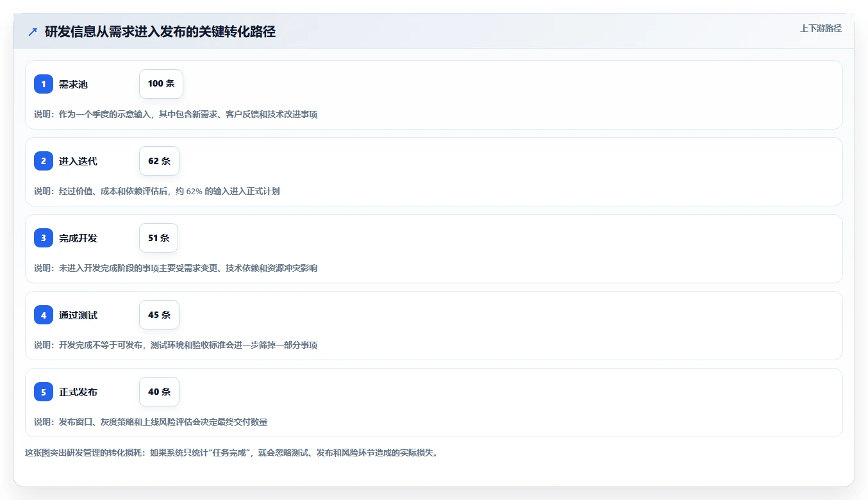Click the footer note 这张图突出研发管理的转化损耗

(x=231, y=453)
